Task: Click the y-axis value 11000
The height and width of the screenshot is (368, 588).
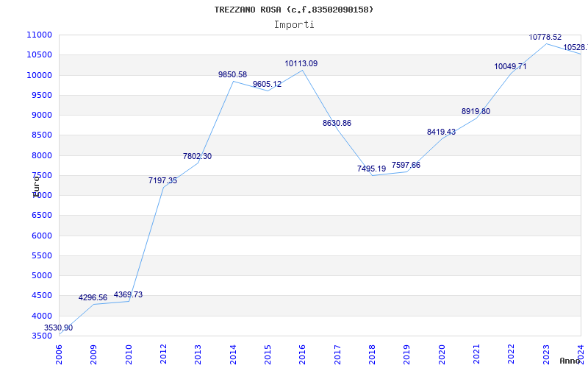Action: tap(40, 35)
